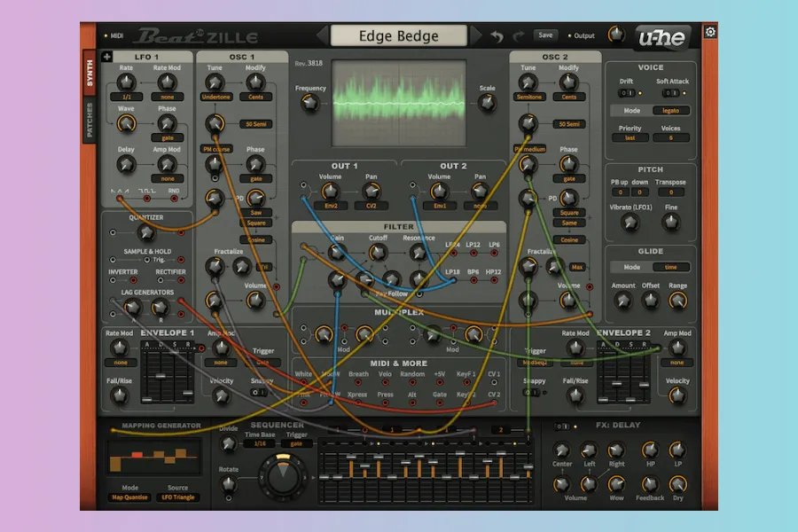Open LFO 1 Rate '1/1' selector
798x532 pixels.
(126, 97)
